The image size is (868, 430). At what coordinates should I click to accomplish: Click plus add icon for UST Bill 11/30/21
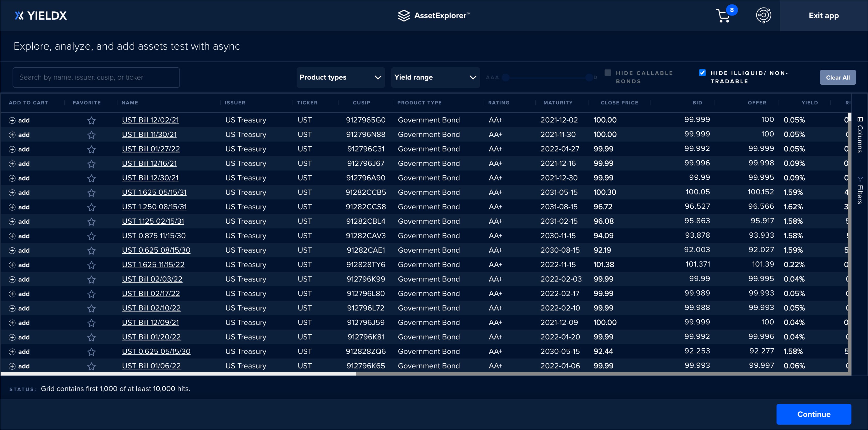pyautogui.click(x=12, y=135)
